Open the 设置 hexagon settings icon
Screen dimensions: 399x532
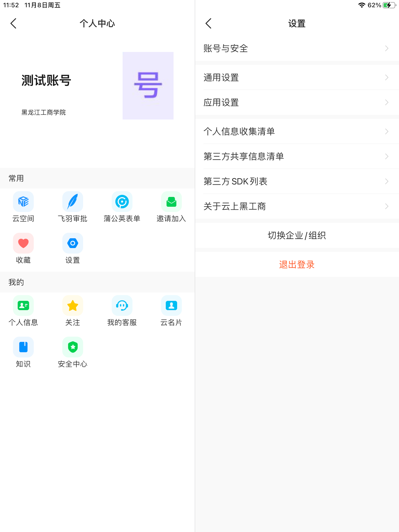tap(73, 243)
